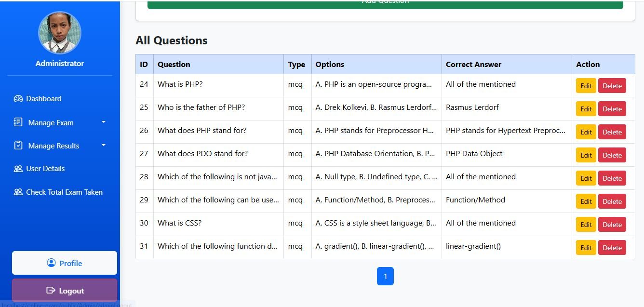The height and width of the screenshot is (307, 644).
Task: Edit question 27 about PDO
Action: [x=586, y=155]
